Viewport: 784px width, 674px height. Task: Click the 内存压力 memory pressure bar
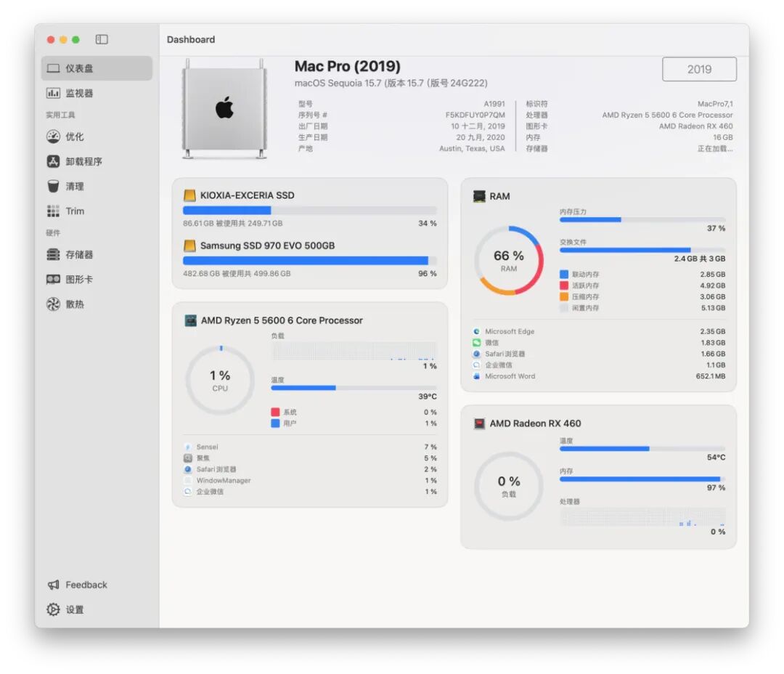(642, 219)
